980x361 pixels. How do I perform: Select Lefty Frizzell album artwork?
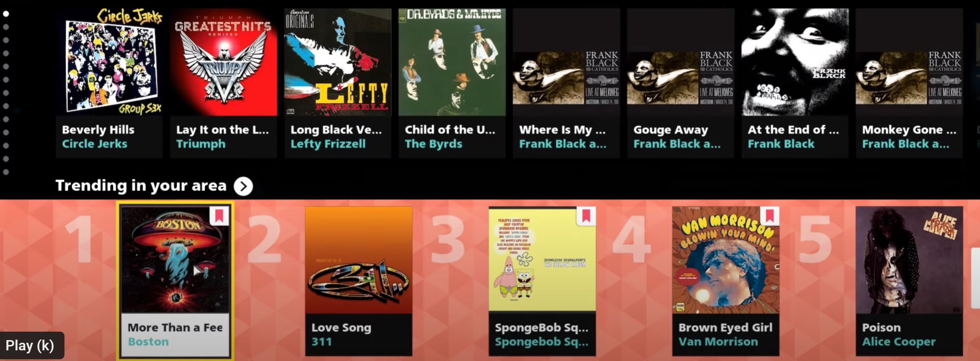(338, 62)
